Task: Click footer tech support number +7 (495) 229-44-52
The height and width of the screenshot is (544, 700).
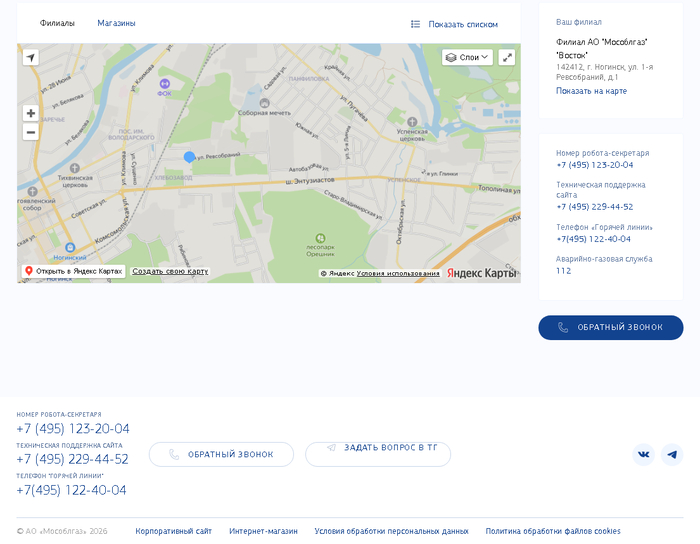Action: coord(72,459)
